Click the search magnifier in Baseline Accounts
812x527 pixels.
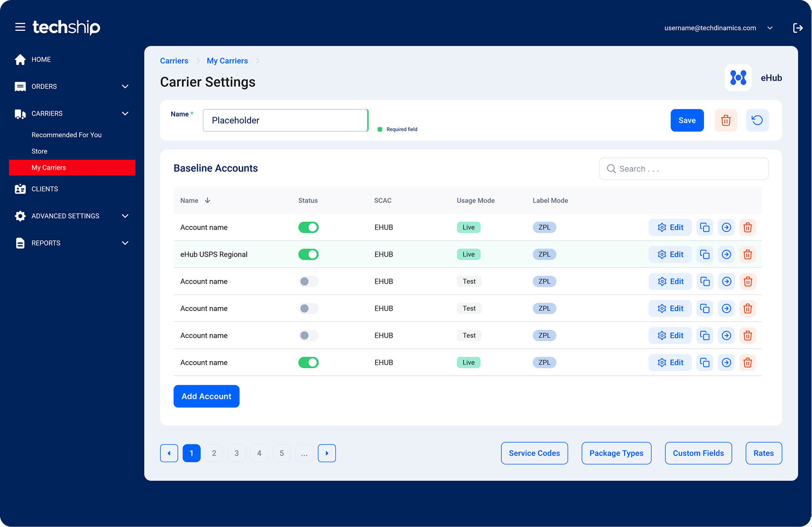(x=611, y=169)
